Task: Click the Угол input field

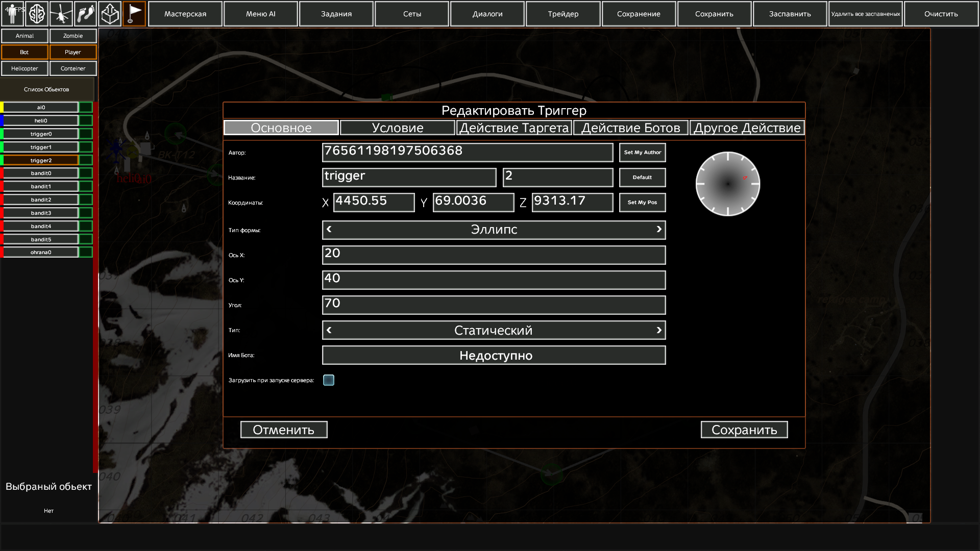Action: 494,305
